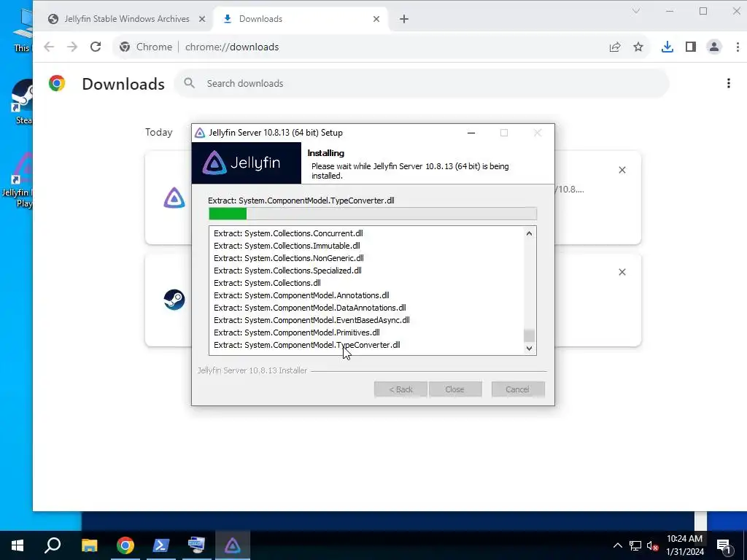This screenshot has height=560, width=747.
Task: Click the Back button in the Jellyfin installer
Action: coord(400,389)
